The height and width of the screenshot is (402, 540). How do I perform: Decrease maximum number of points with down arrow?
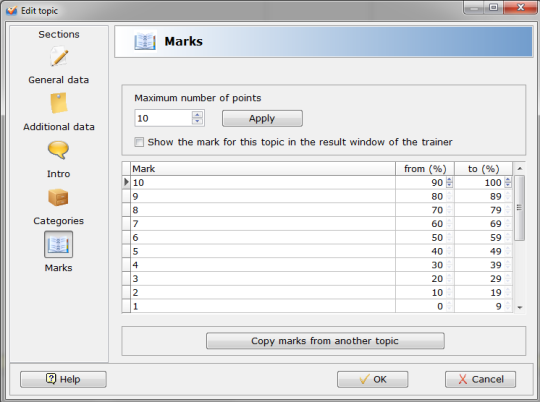point(197,122)
